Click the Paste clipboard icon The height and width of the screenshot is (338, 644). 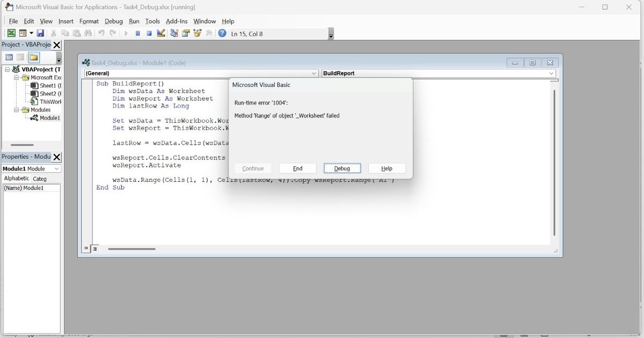point(77,33)
